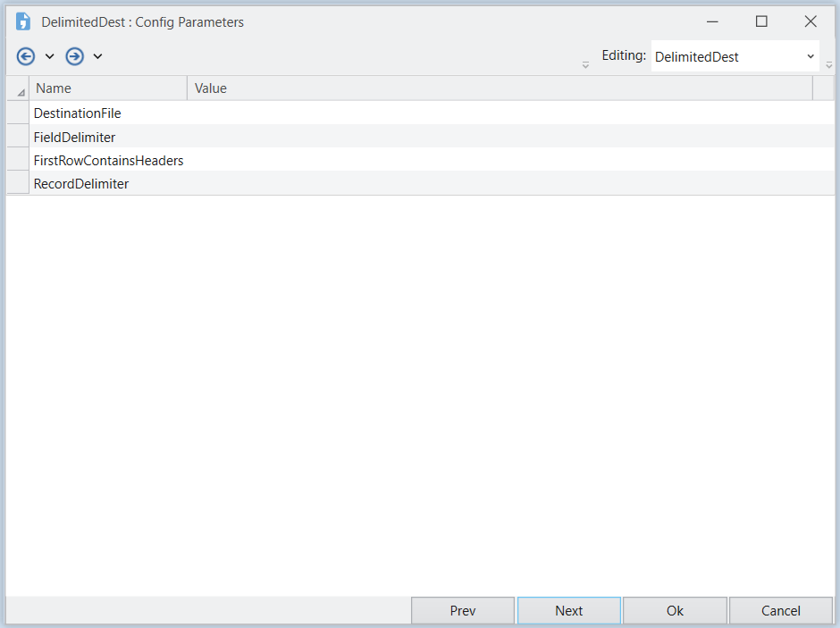Confirm with the Ok button
The image size is (840, 628).
[x=675, y=610]
